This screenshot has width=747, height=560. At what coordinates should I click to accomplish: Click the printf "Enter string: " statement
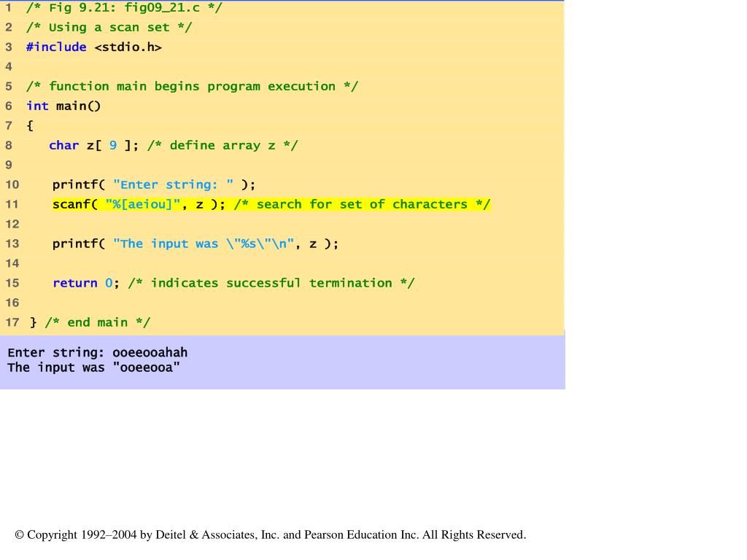[154, 184]
